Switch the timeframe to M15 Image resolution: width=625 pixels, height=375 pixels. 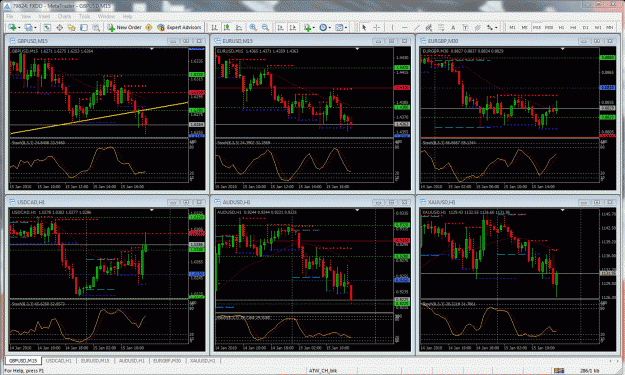click(537, 27)
